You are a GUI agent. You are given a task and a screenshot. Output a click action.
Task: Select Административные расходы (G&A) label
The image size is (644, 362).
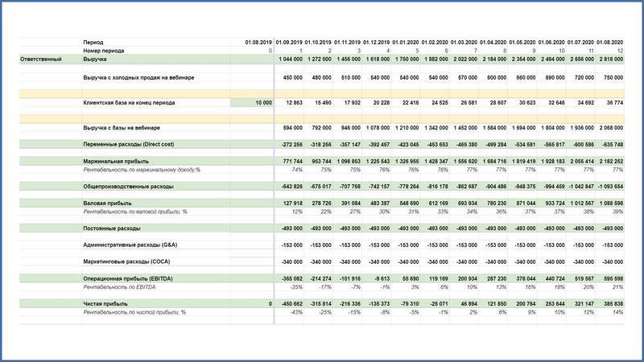[x=130, y=245]
